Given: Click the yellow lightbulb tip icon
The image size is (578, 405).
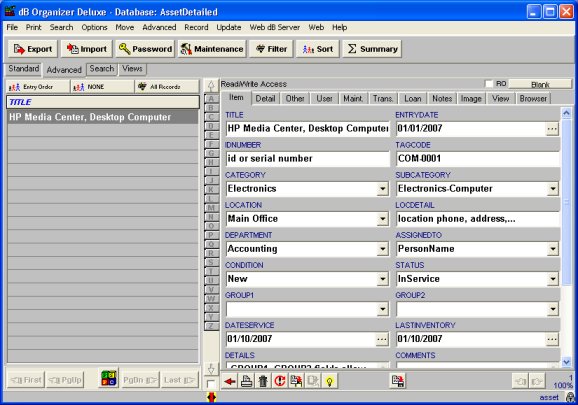Looking at the screenshot, I should click(x=329, y=381).
